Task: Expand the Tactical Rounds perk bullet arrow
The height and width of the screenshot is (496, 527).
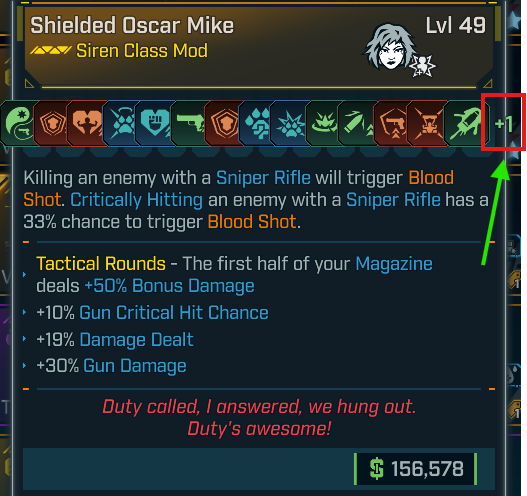Action: click(25, 275)
